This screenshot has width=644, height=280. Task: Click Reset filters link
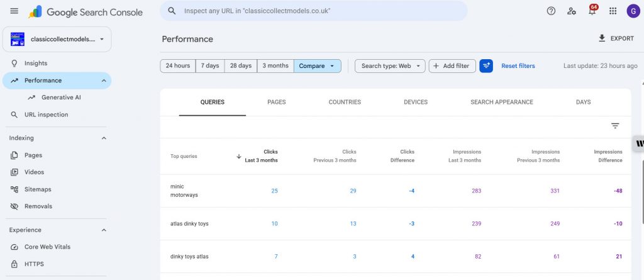click(518, 66)
